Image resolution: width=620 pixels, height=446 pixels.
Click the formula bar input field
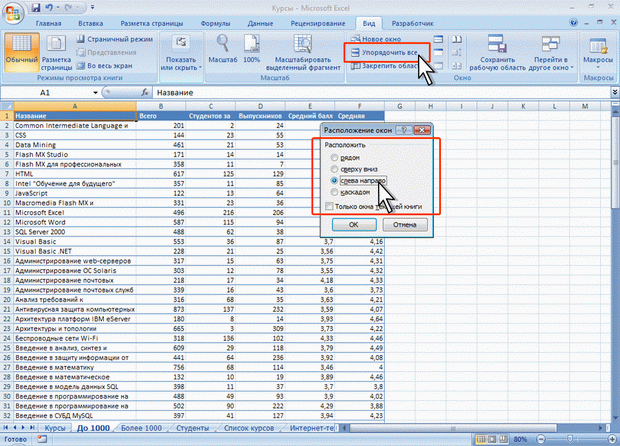tap(382, 93)
